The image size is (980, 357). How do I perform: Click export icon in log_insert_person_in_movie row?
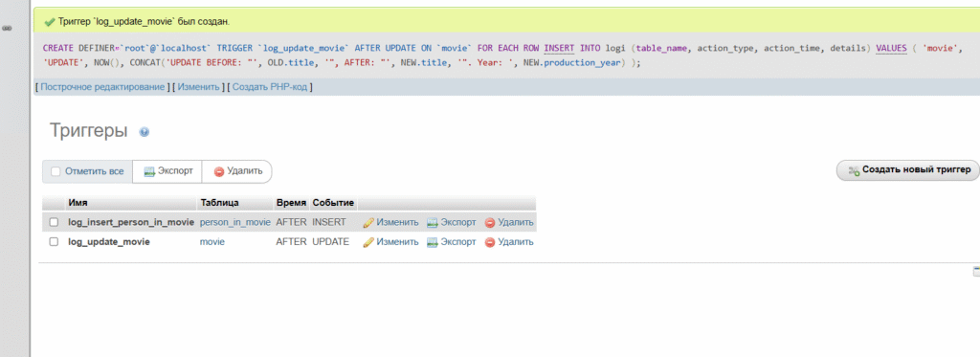[x=433, y=223]
